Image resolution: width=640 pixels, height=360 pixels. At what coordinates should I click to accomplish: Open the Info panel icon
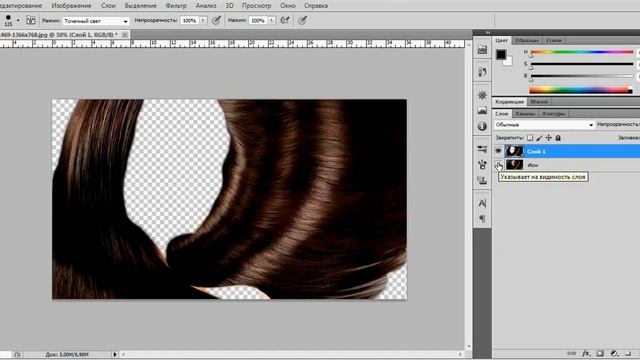(482, 126)
